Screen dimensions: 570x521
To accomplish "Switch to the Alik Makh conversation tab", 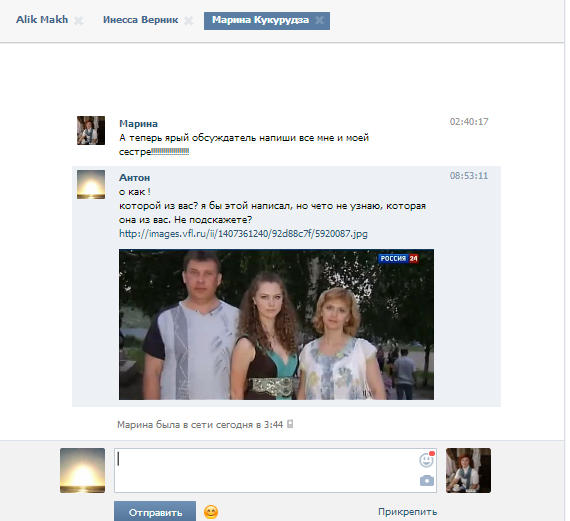I will coord(42,20).
